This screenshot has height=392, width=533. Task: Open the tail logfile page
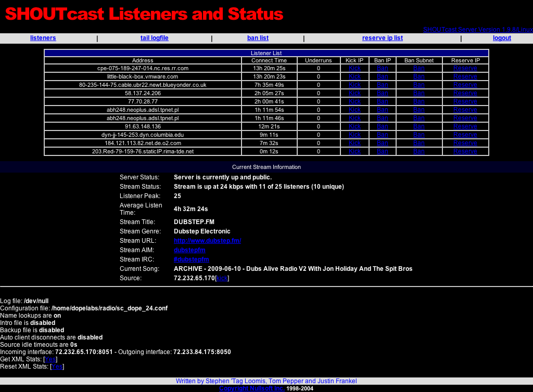click(x=154, y=38)
